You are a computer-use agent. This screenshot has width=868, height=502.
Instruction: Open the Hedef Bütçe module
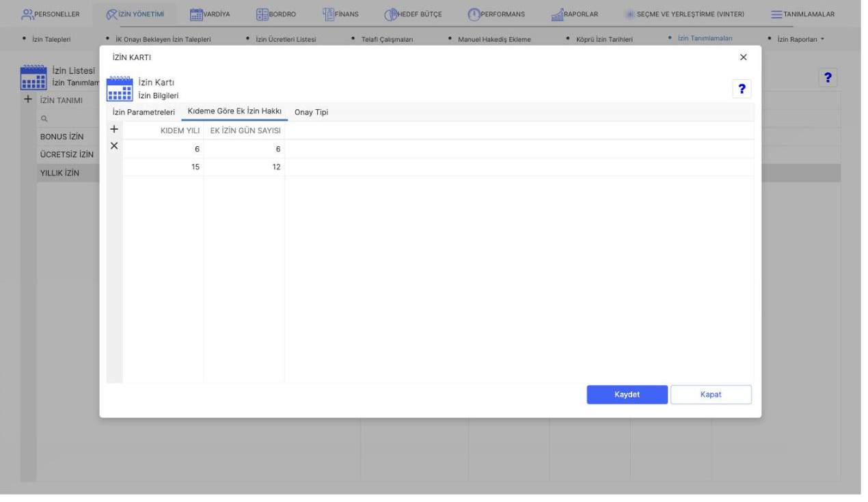pyautogui.click(x=413, y=14)
